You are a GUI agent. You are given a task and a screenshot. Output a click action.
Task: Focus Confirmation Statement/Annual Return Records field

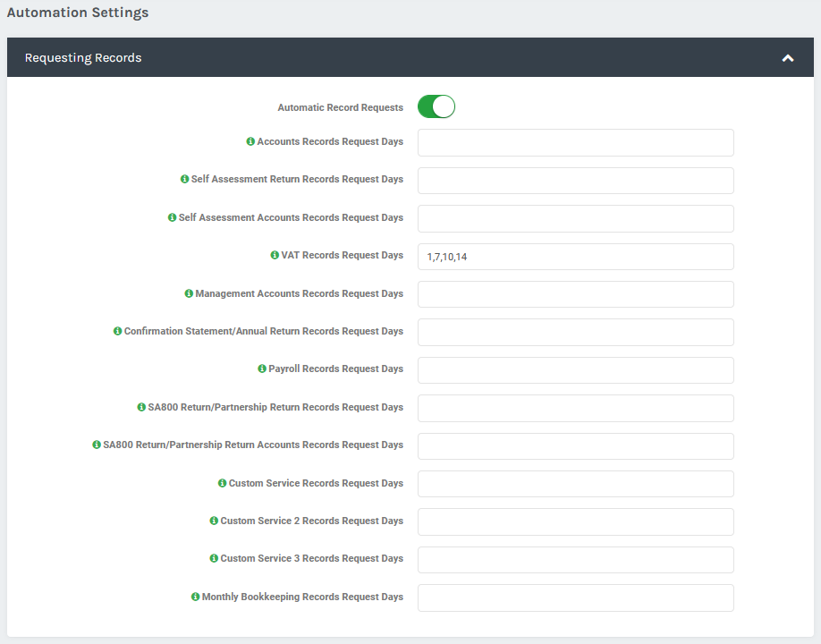point(575,332)
